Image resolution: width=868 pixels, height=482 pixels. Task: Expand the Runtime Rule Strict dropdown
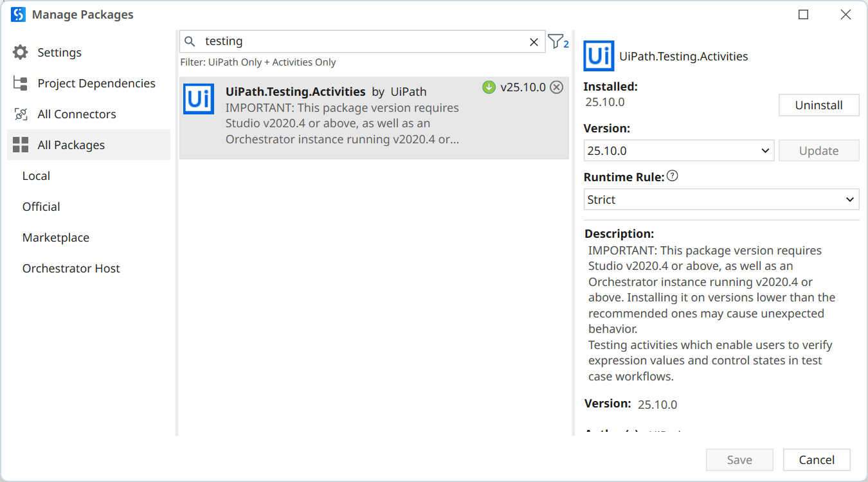(721, 199)
